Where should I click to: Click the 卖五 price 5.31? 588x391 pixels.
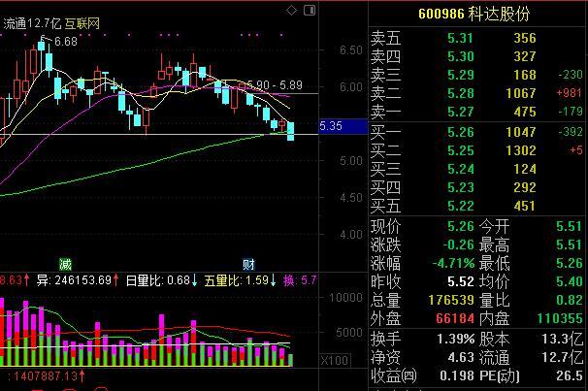pos(460,38)
